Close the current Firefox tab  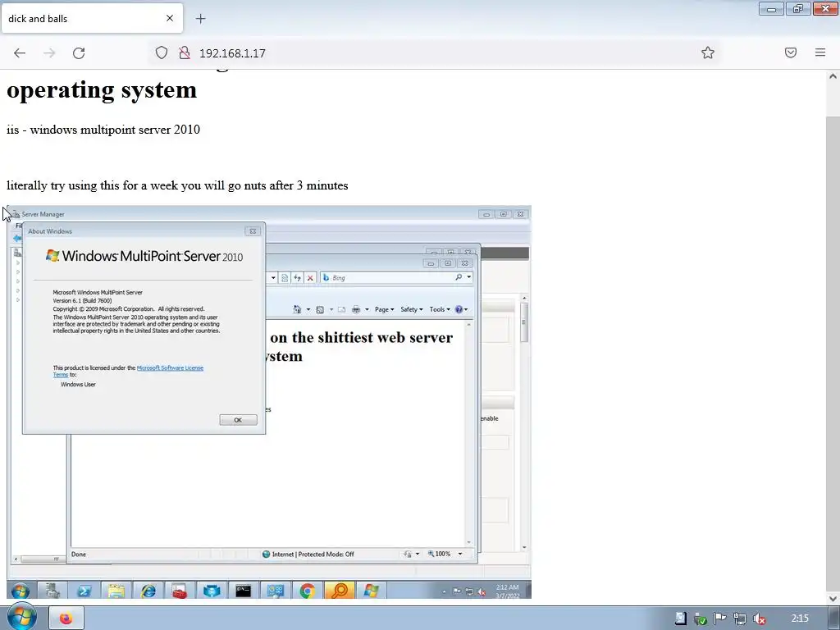coord(170,18)
